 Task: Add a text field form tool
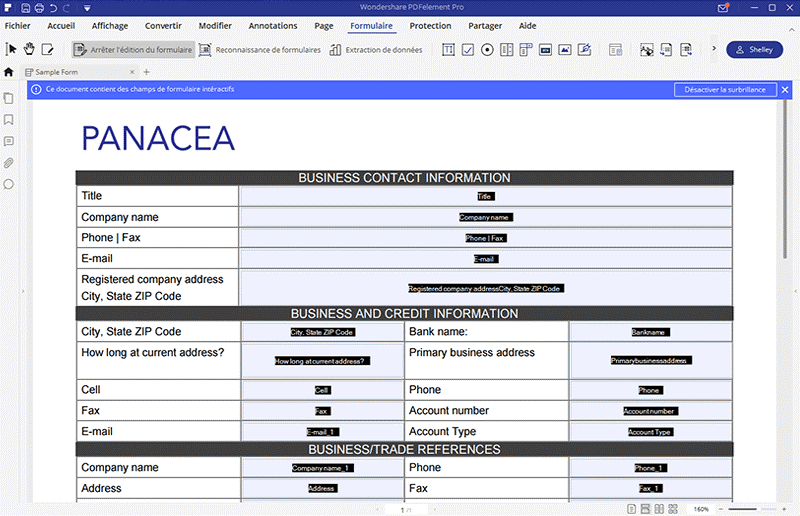[x=448, y=50]
